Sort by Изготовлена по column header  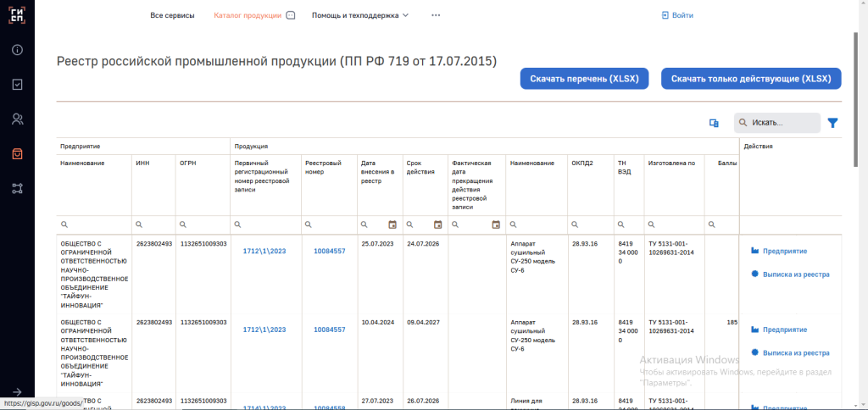point(671,163)
